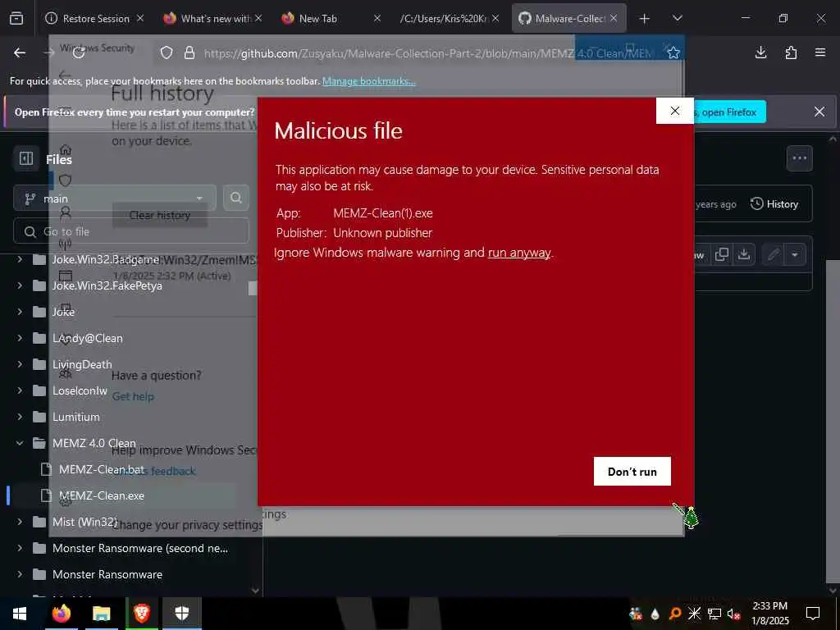Bookmark this page with star icon

coord(673,52)
